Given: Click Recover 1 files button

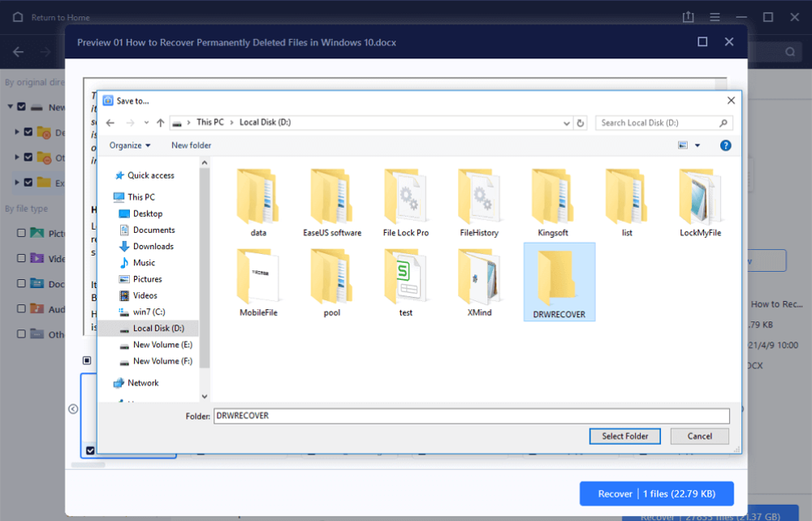Looking at the screenshot, I should tap(657, 493).
